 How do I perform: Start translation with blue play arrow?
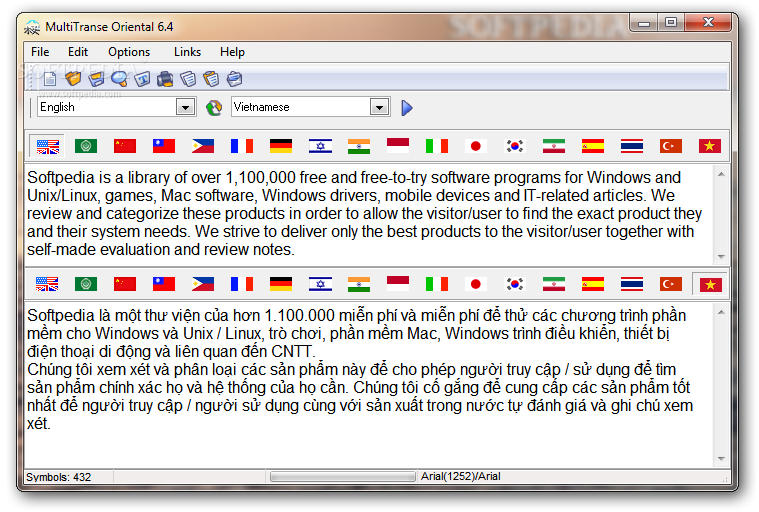pyautogui.click(x=407, y=107)
